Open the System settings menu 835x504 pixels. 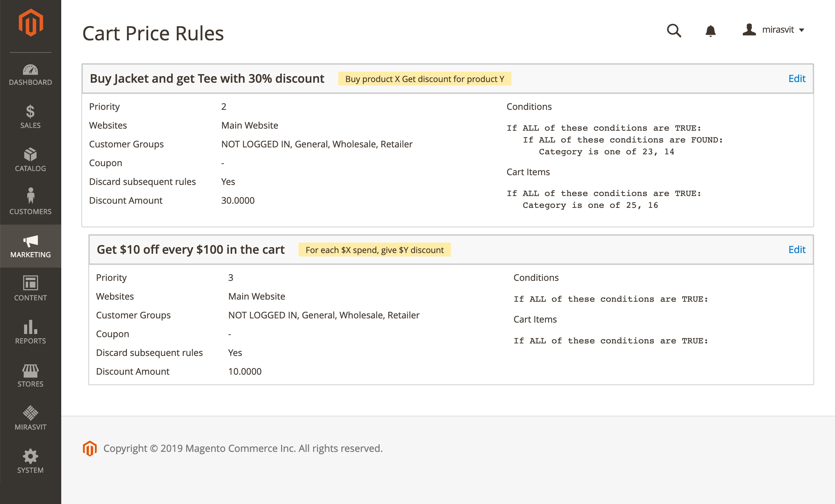pyautogui.click(x=31, y=462)
